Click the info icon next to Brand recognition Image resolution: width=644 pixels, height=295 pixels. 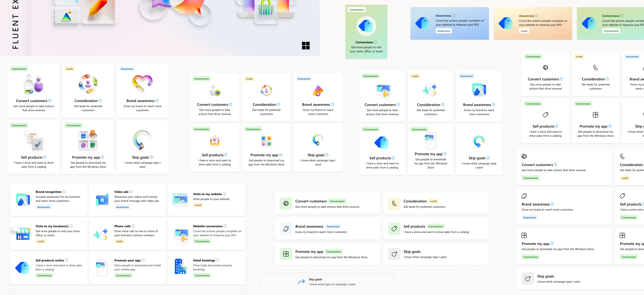(x=64, y=192)
